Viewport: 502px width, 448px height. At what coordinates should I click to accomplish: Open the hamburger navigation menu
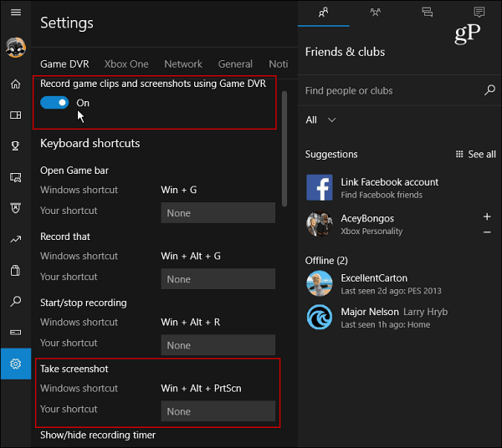coord(16,13)
